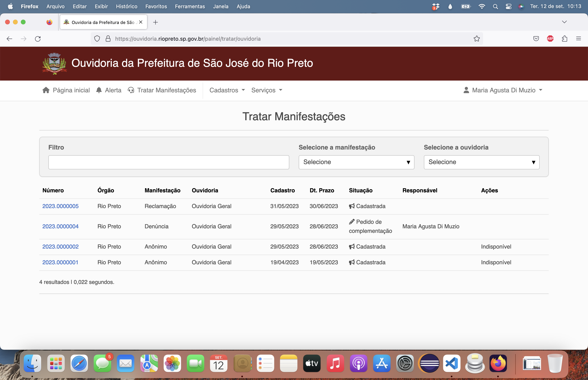Viewport: 588px width, 380px height.
Task: Expand the Serviços dropdown menu
Action: [x=266, y=90]
